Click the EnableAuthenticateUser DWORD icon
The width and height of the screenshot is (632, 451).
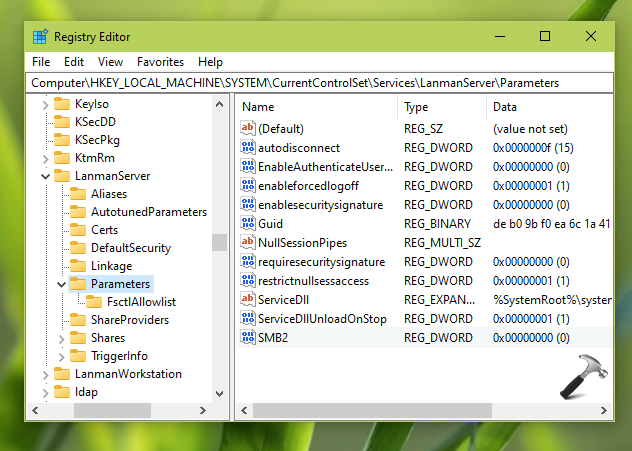click(247, 166)
